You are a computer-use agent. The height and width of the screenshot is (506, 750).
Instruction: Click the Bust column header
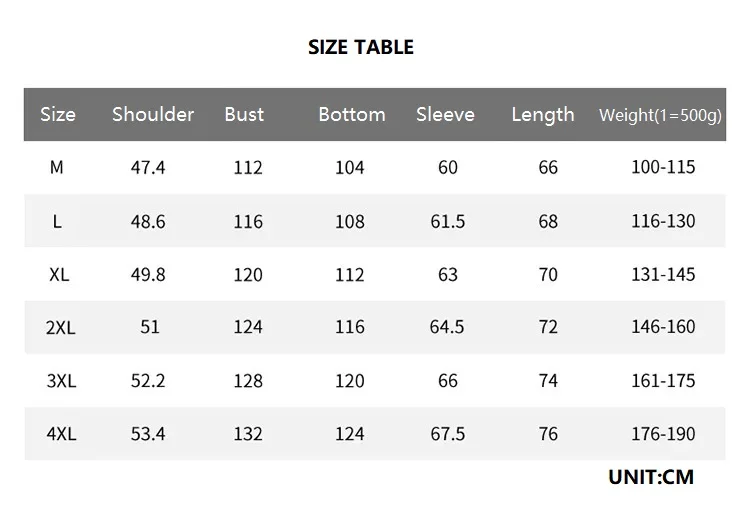click(244, 114)
